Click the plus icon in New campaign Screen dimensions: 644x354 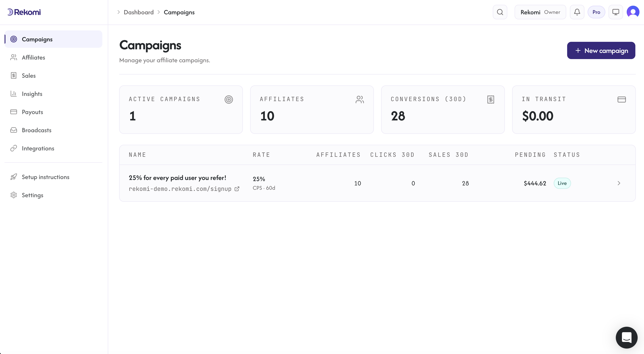pyautogui.click(x=578, y=51)
